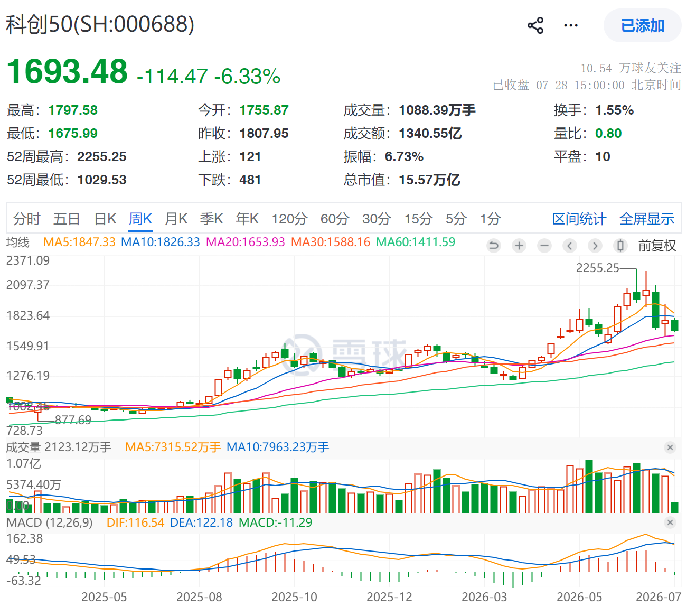This screenshot has height=616, width=696.
Task: Click the share icon near the title
Action: (535, 25)
